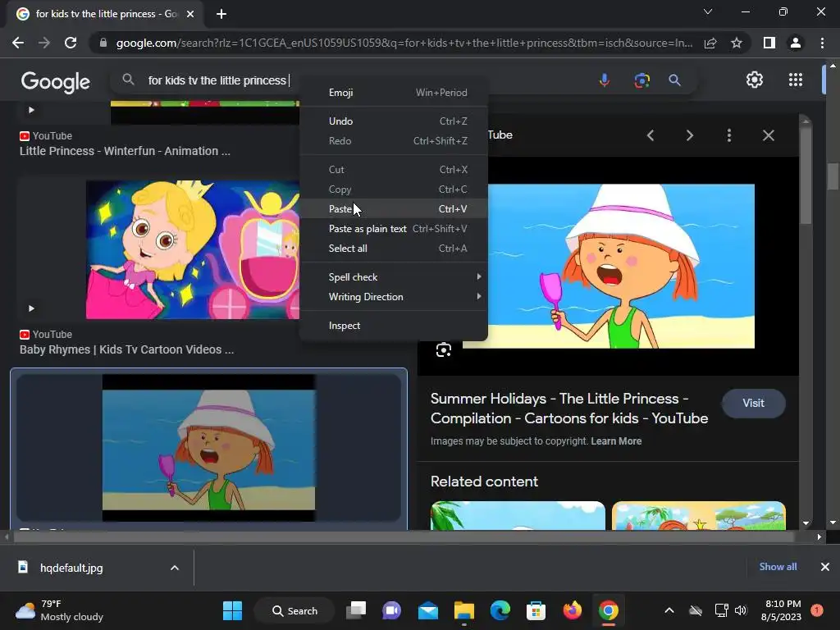Close the downloads bar
This screenshot has height=630, width=840.
(x=825, y=567)
